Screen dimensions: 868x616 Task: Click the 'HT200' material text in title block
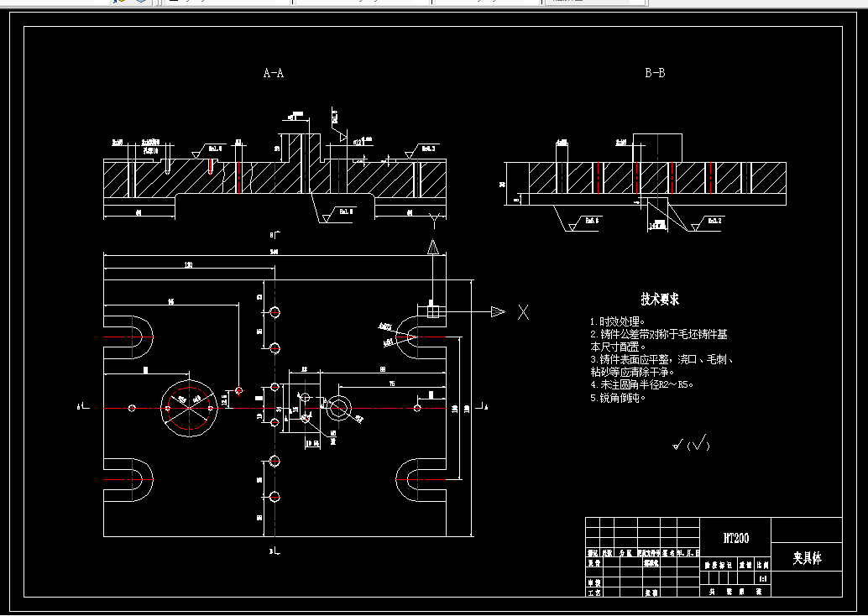click(x=735, y=538)
